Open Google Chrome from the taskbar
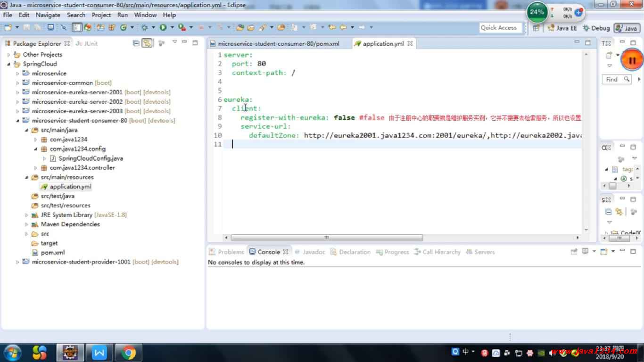 (x=128, y=353)
